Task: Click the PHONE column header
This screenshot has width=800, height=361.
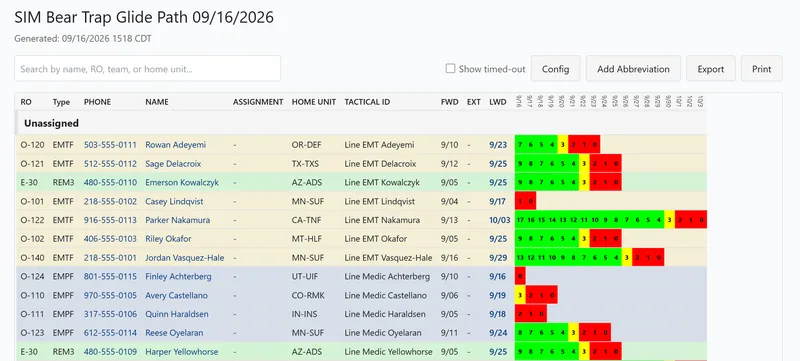Action: point(97,102)
